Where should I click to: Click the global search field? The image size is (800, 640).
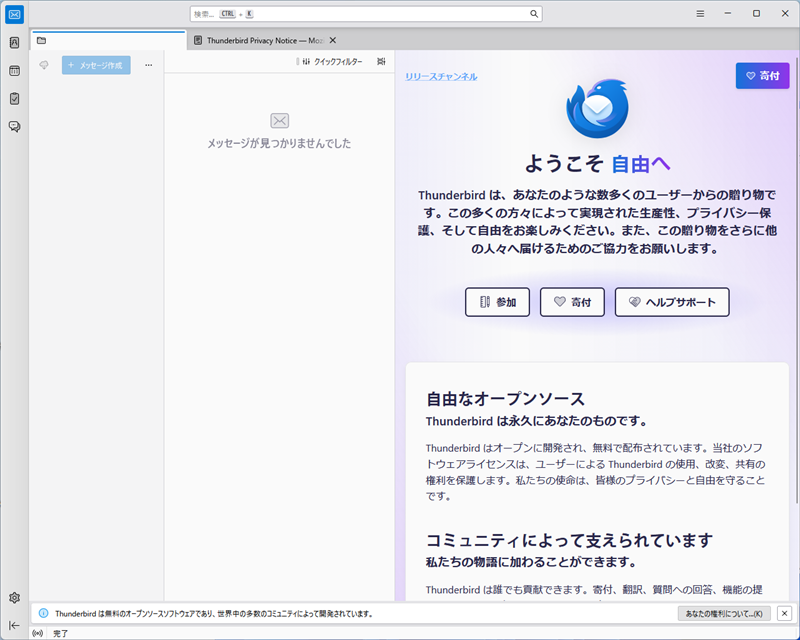tap(365, 14)
